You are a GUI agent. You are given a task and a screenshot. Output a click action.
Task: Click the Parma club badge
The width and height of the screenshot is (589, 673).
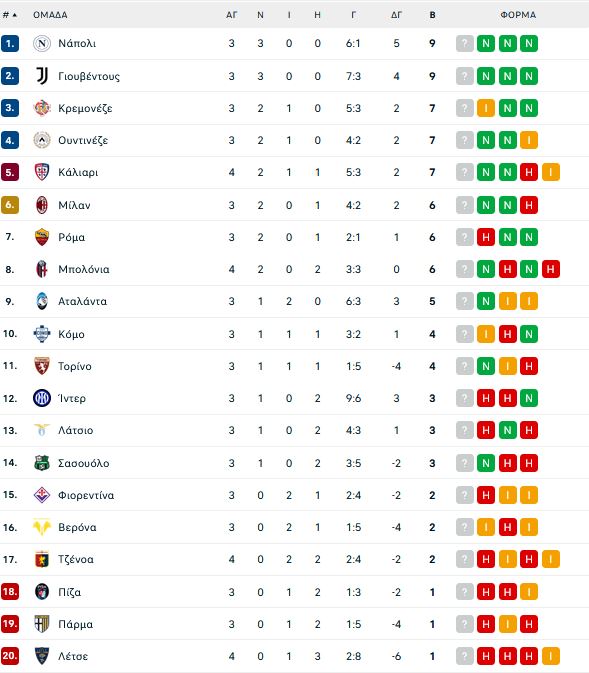pos(42,624)
